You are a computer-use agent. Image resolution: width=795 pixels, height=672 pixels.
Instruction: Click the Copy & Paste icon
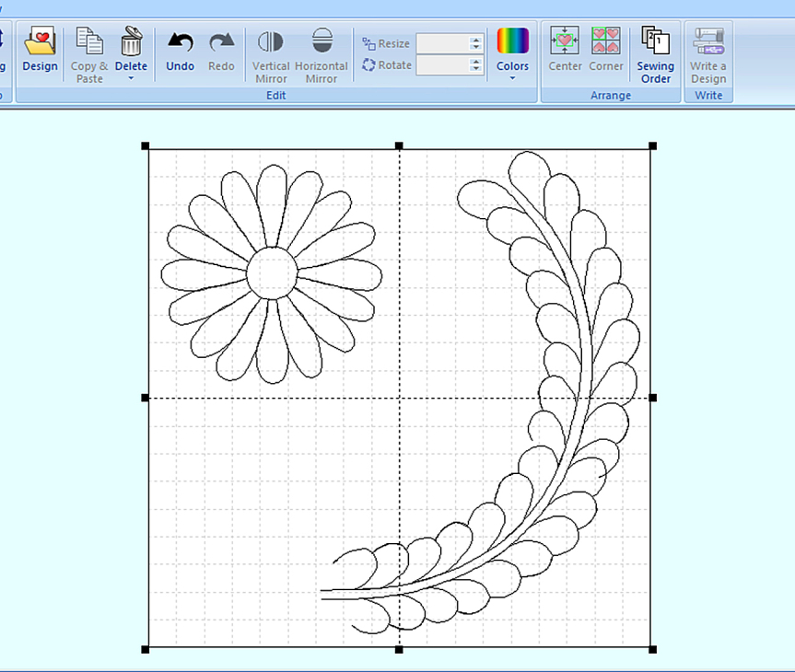[x=89, y=42]
